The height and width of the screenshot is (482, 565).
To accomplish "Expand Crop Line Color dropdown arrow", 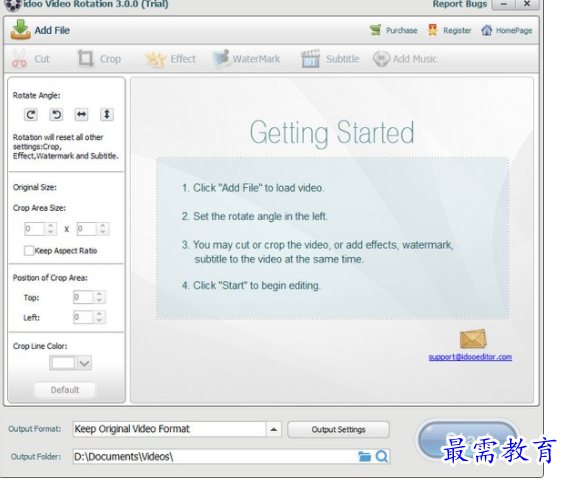I will tap(84, 363).
